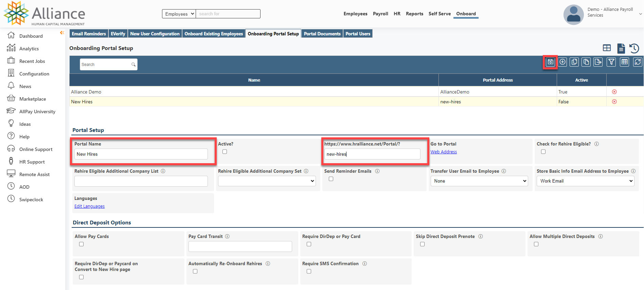This screenshot has width=644, height=290.
Task: Open the Payroll menu
Action: click(x=380, y=14)
